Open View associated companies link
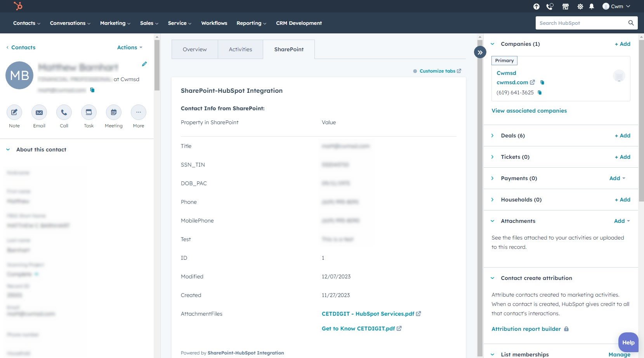644x358 pixels. [529, 111]
